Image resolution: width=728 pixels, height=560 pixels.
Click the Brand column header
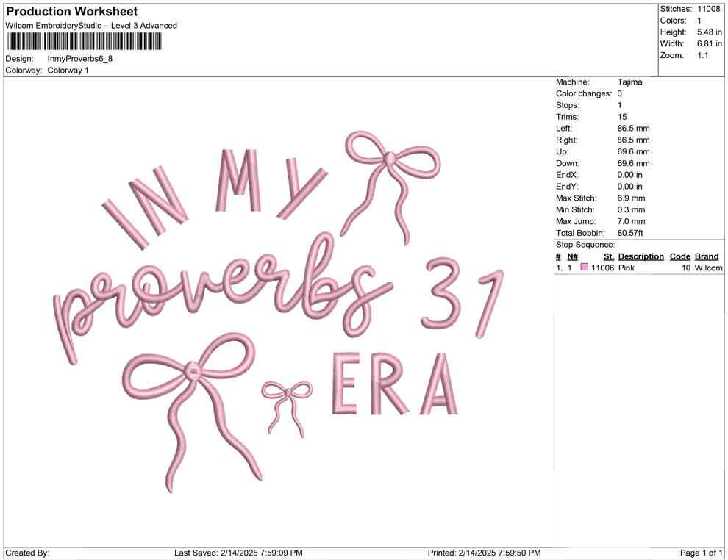(707, 256)
